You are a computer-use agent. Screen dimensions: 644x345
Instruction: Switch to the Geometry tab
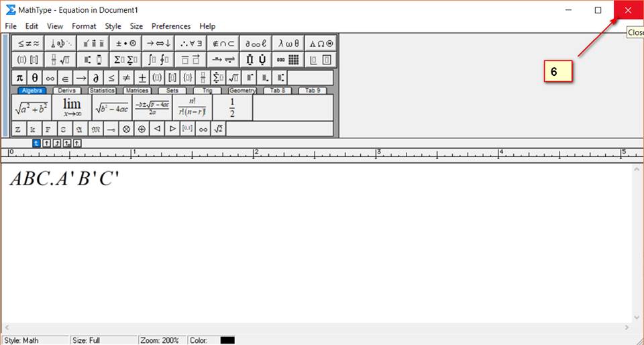pyautogui.click(x=242, y=91)
